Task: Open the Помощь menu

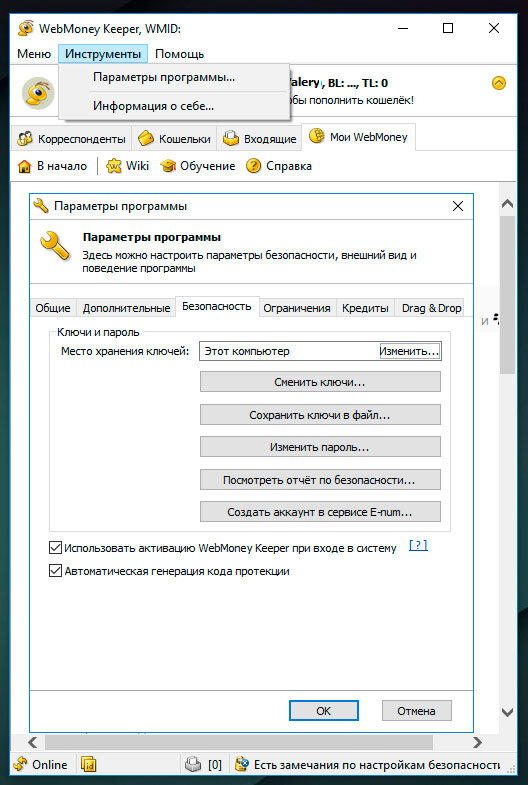Action: tap(179, 54)
